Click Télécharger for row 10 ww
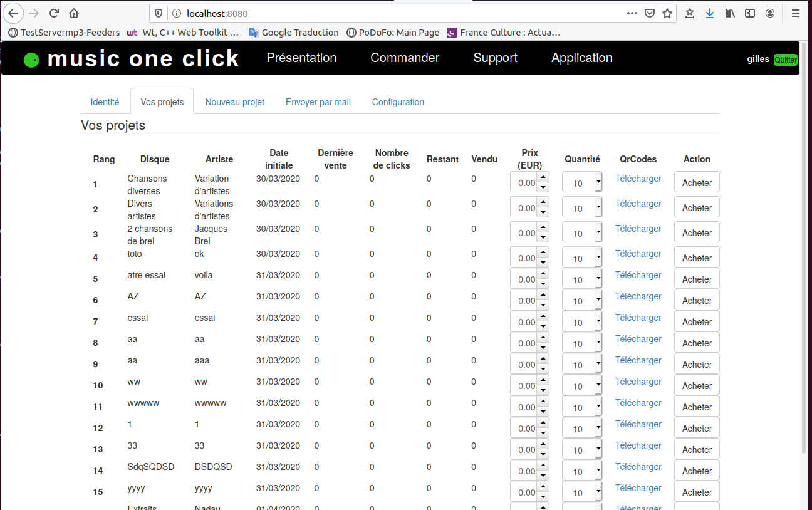The image size is (812, 510). (638, 382)
